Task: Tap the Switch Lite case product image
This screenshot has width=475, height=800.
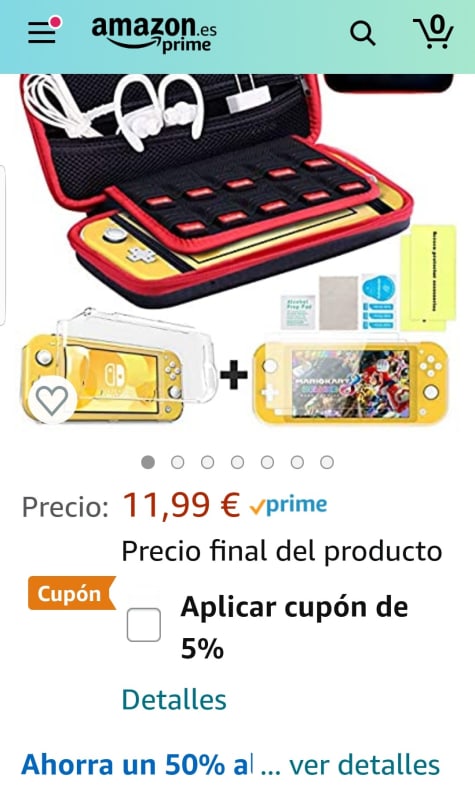Action: (x=238, y=250)
